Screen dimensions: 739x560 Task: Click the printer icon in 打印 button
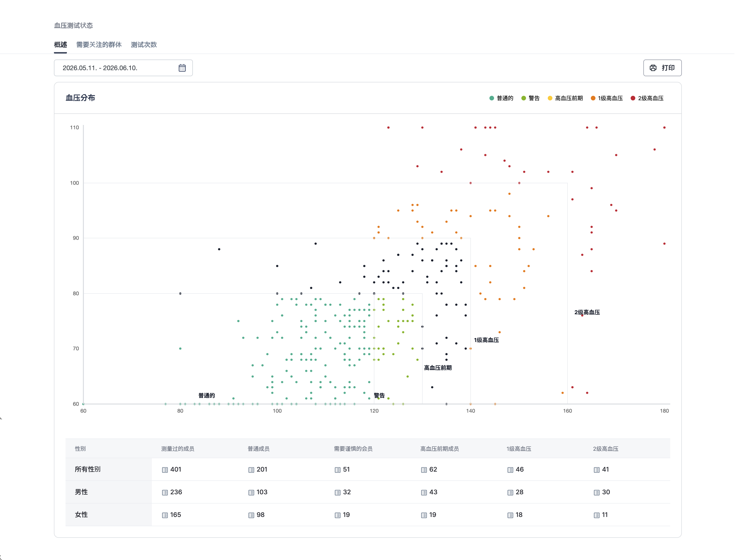click(653, 68)
